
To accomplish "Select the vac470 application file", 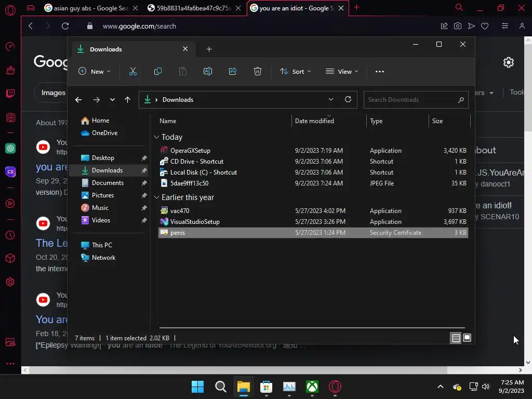I will coord(313,211).
